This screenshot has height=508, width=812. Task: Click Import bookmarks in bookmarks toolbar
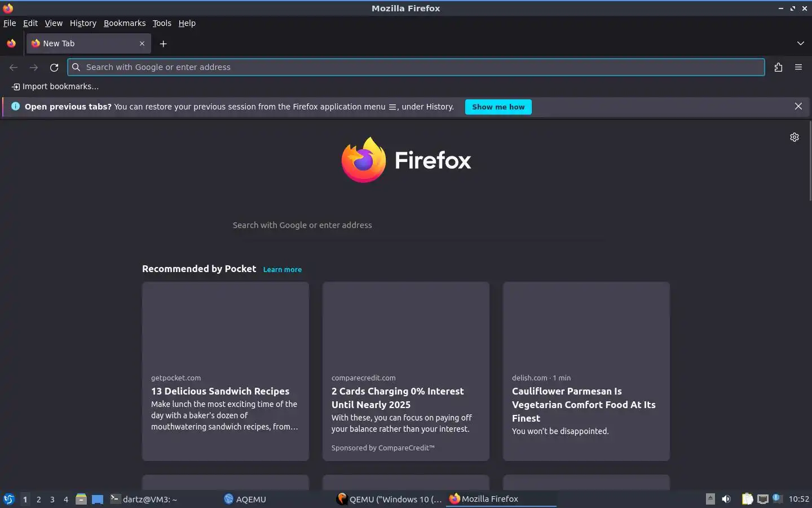click(55, 86)
